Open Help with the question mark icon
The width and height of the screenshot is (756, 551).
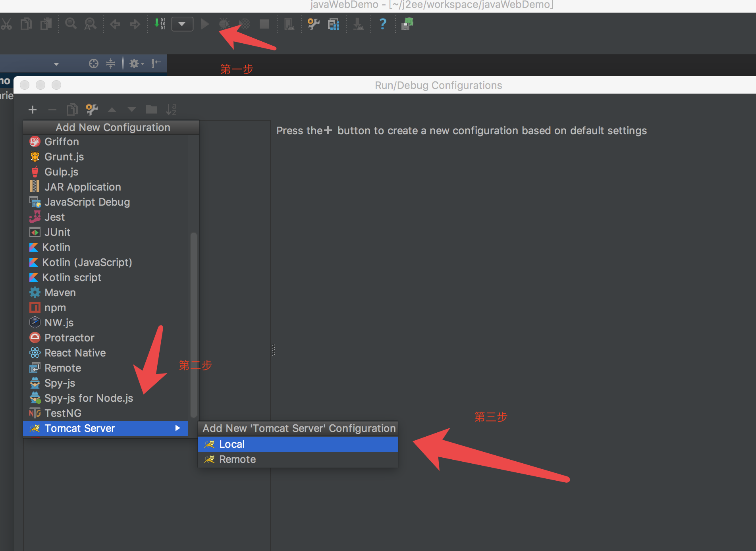pos(383,24)
